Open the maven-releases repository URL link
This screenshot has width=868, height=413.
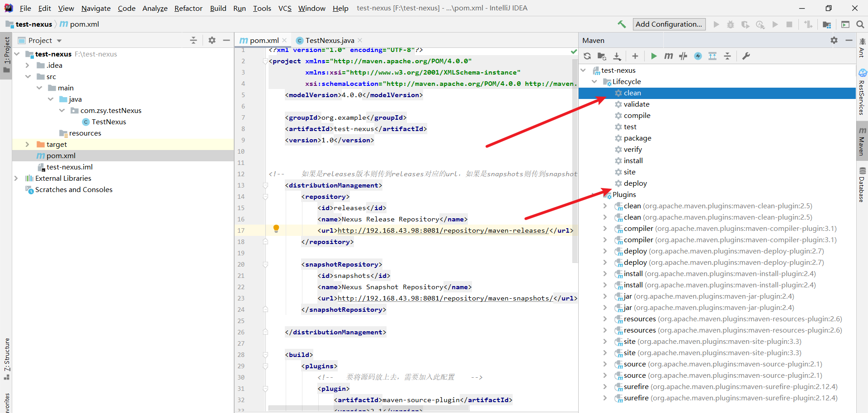tap(443, 230)
